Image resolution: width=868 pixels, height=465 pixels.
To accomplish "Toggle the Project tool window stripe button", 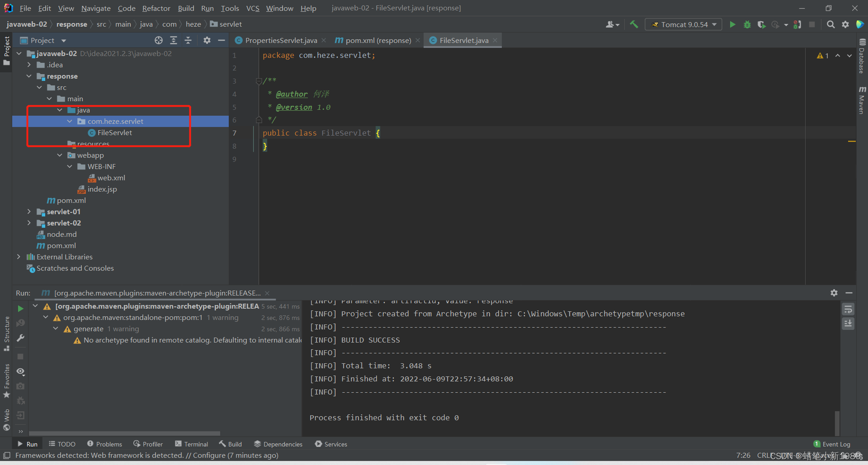I will (6, 51).
